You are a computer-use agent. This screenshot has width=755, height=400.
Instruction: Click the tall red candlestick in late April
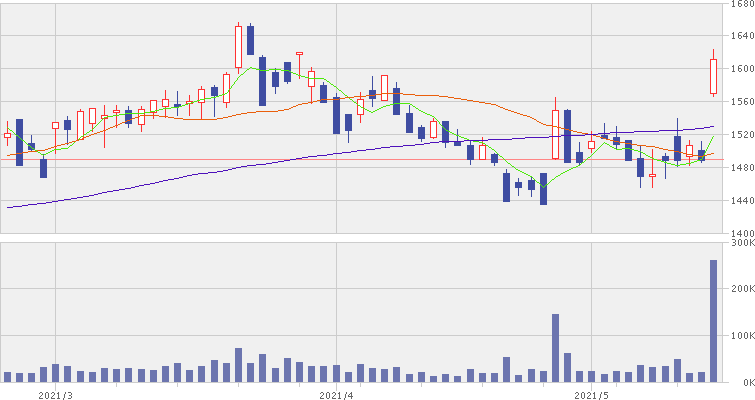point(555,135)
